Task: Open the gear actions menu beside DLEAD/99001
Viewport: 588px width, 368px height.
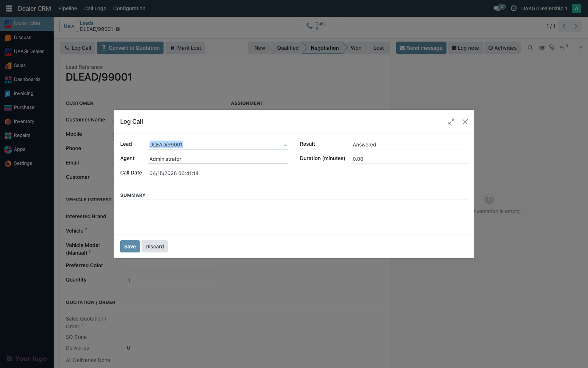Action: click(x=118, y=29)
